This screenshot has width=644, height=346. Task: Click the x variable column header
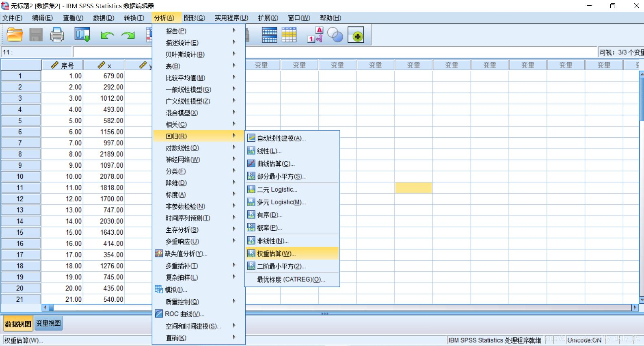coord(104,65)
